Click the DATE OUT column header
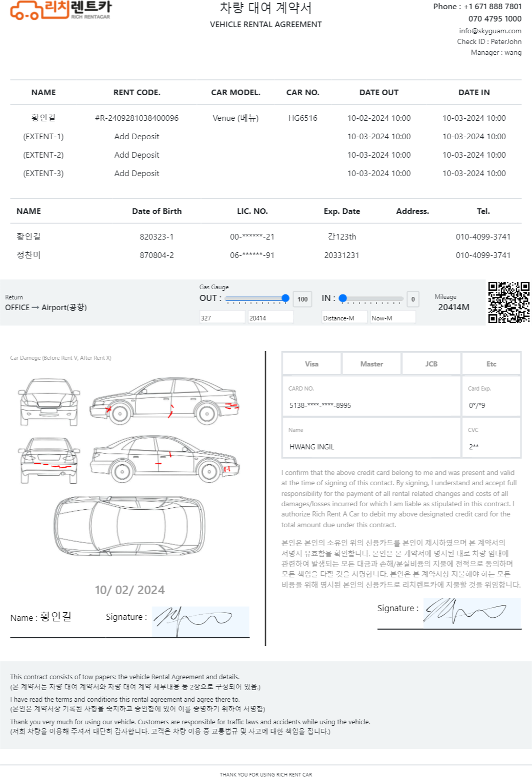This screenshot has height=778, width=532. [x=379, y=93]
